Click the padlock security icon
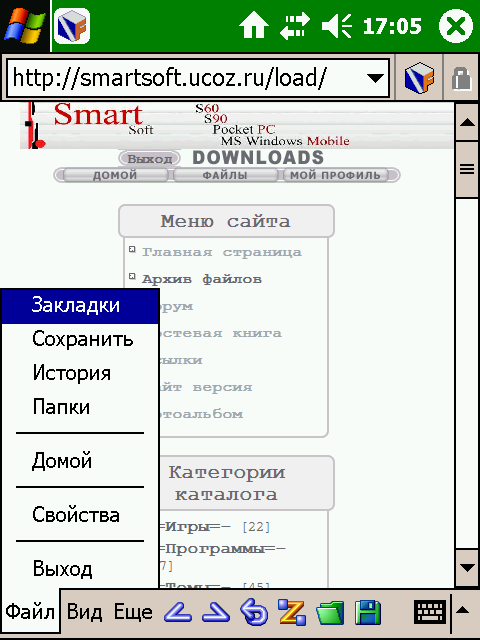The height and width of the screenshot is (640, 480). (462, 78)
